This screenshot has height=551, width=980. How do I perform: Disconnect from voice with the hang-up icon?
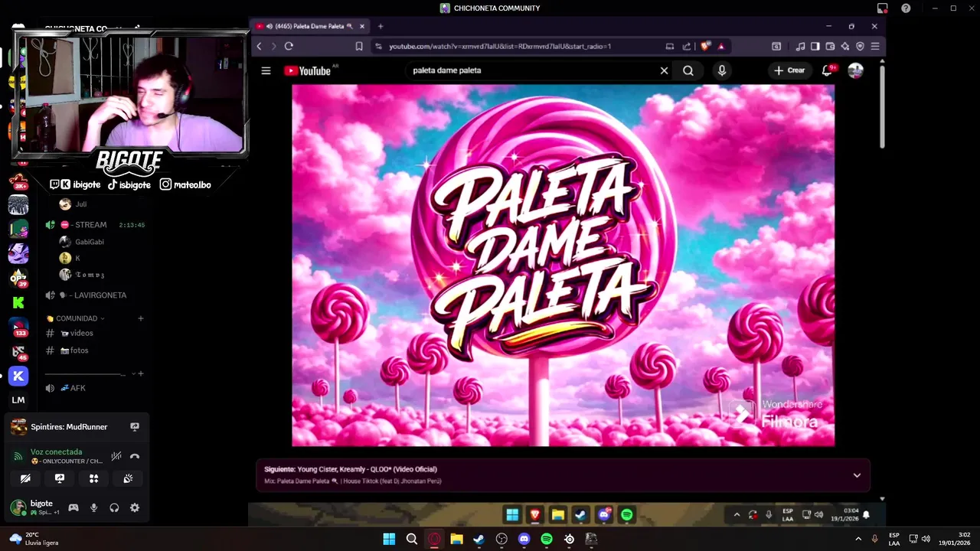tap(135, 456)
